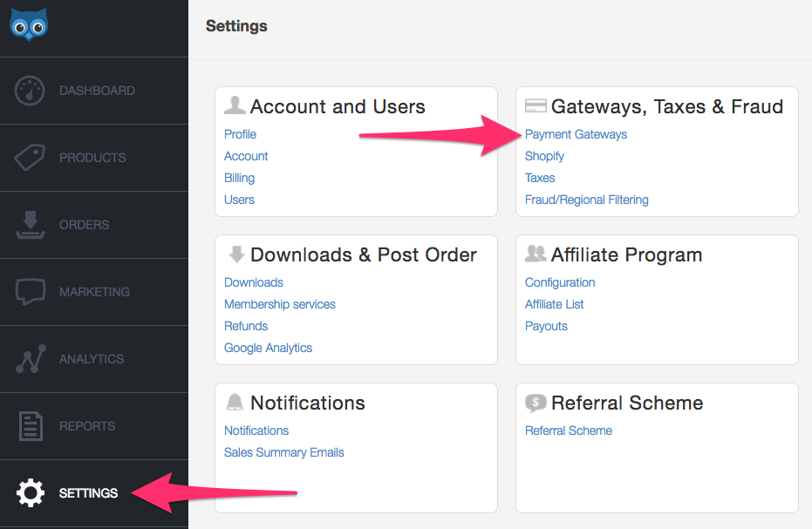This screenshot has height=529, width=812.
Task: Open Fraud/Regional Filtering settings
Action: pyautogui.click(x=586, y=200)
